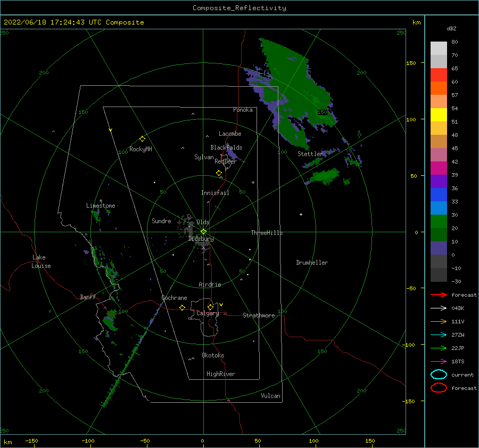Click the magenta 18TS arrow legend icon
The height and width of the screenshot is (448, 479).
439,362
